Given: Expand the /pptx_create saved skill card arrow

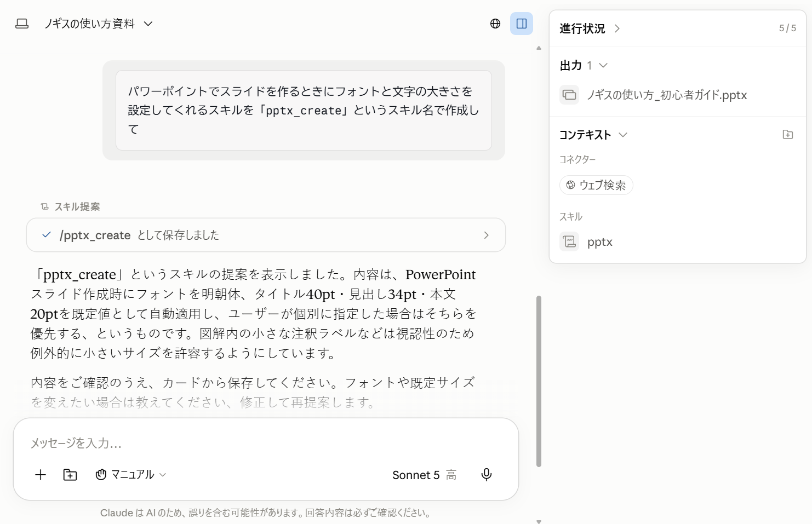Looking at the screenshot, I should coord(486,235).
